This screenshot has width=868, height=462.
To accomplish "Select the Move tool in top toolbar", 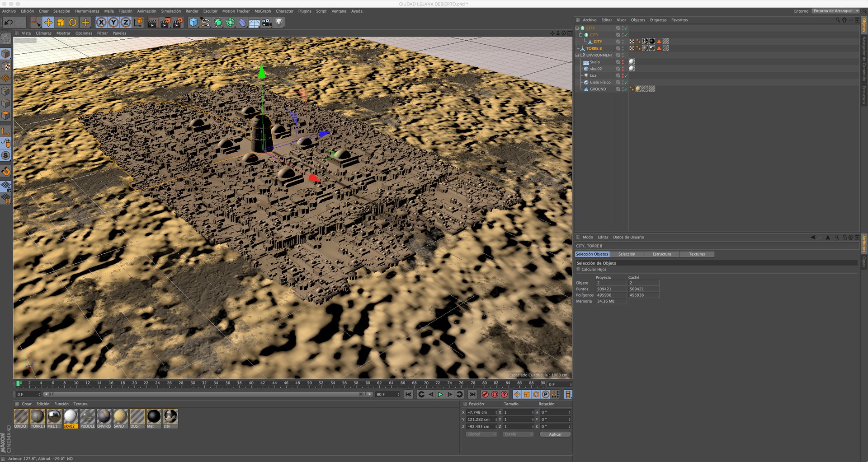I will click(48, 22).
